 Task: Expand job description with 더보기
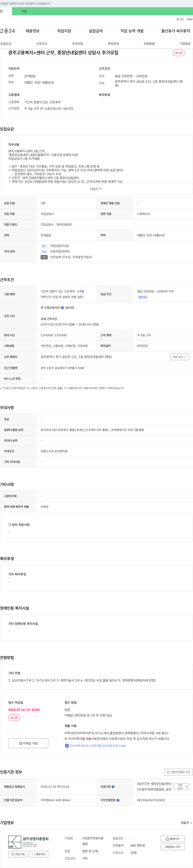point(96,189)
